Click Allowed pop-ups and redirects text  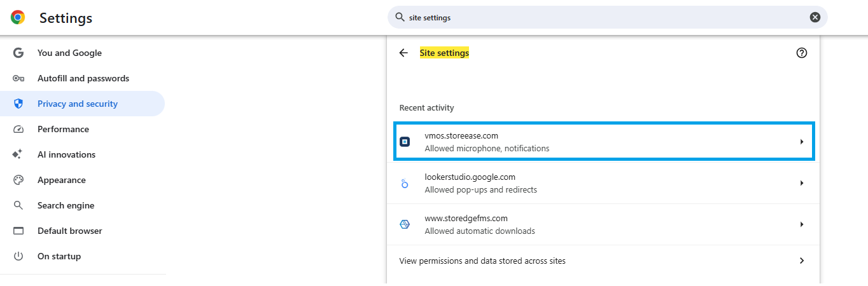click(x=481, y=189)
